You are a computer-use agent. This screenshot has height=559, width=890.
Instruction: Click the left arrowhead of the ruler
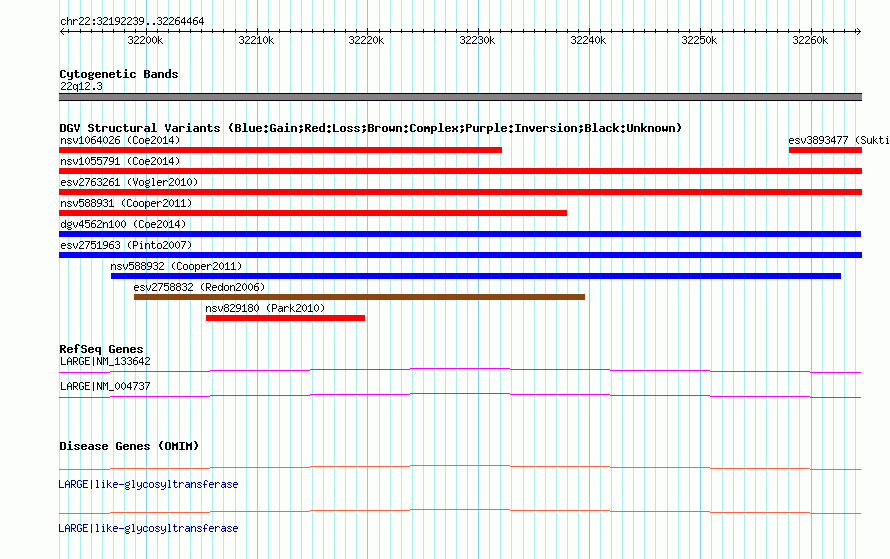(62, 32)
